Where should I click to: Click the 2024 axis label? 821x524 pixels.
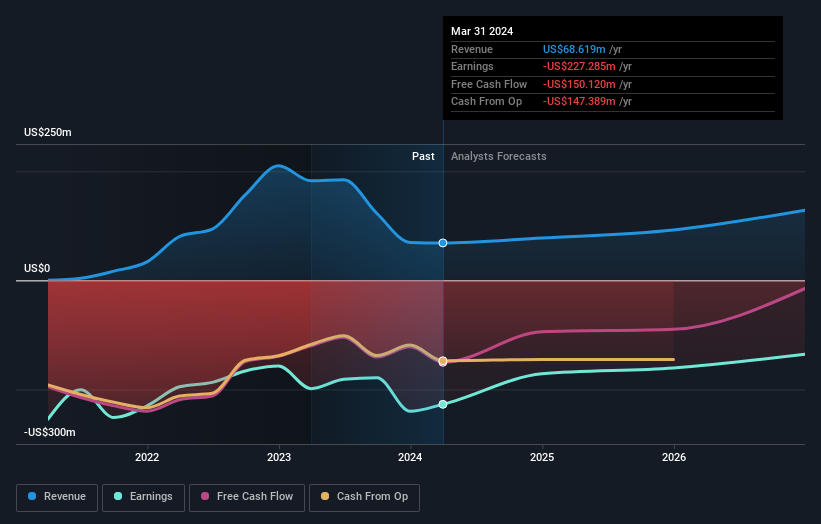coord(410,457)
